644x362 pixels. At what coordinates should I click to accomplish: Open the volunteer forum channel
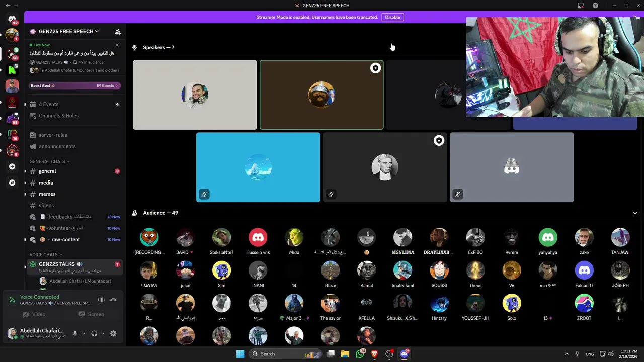[x=74, y=228]
